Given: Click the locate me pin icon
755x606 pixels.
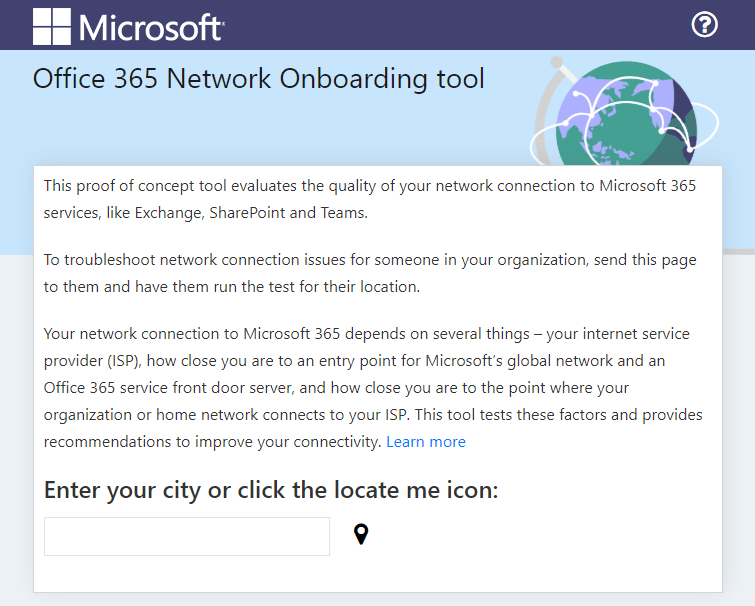Looking at the screenshot, I should (361, 535).
